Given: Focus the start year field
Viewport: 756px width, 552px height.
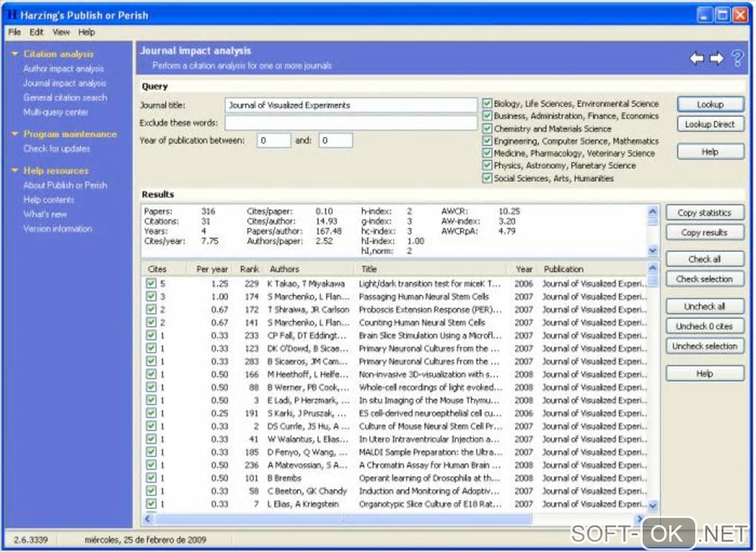Looking at the screenshot, I should click(273, 141).
